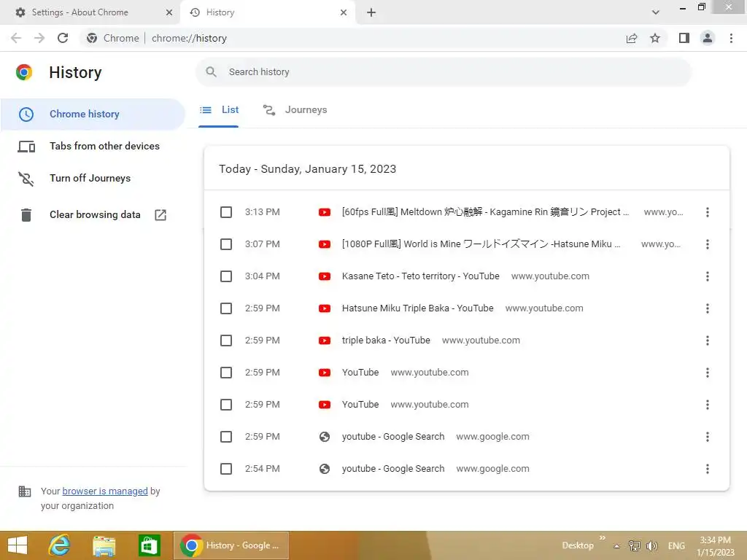Open the Windows Store taskbar icon
The image size is (747, 560).
(149, 545)
